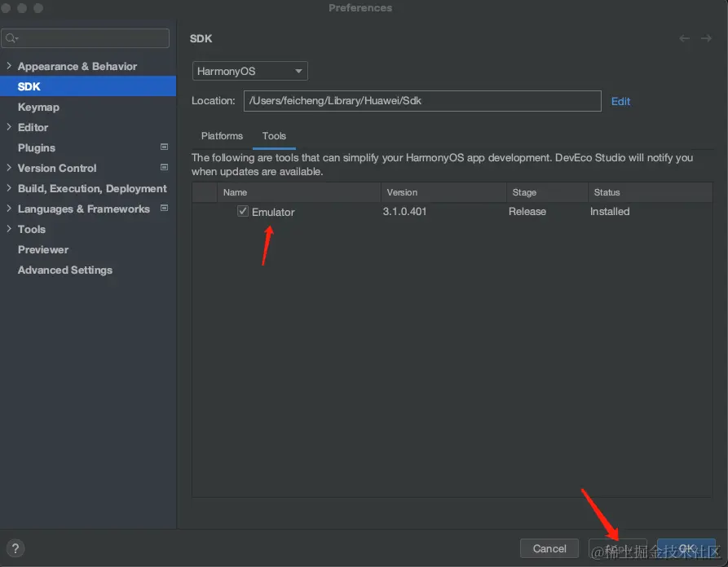Click the forward navigation arrow
728x567 pixels.
[706, 38]
